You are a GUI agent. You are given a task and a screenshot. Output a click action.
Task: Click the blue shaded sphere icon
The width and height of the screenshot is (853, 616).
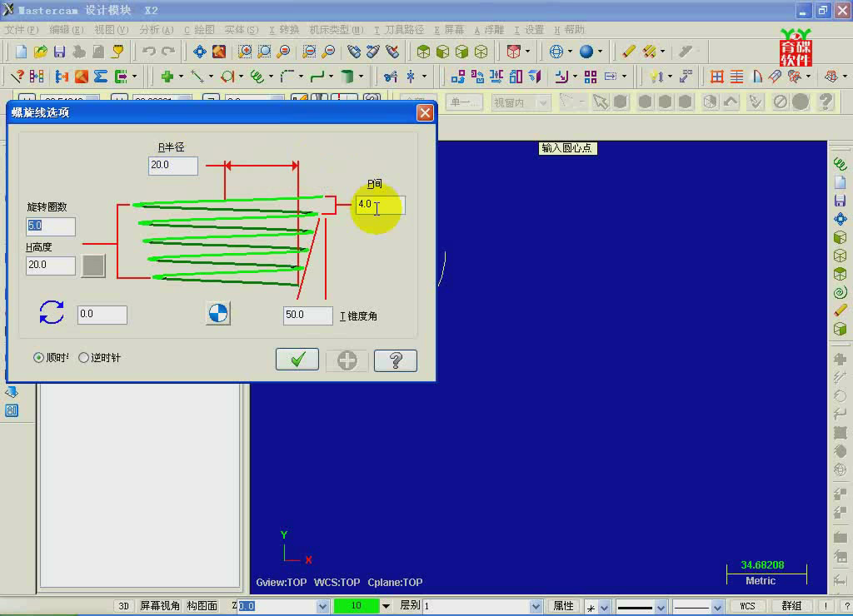[586, 52]
